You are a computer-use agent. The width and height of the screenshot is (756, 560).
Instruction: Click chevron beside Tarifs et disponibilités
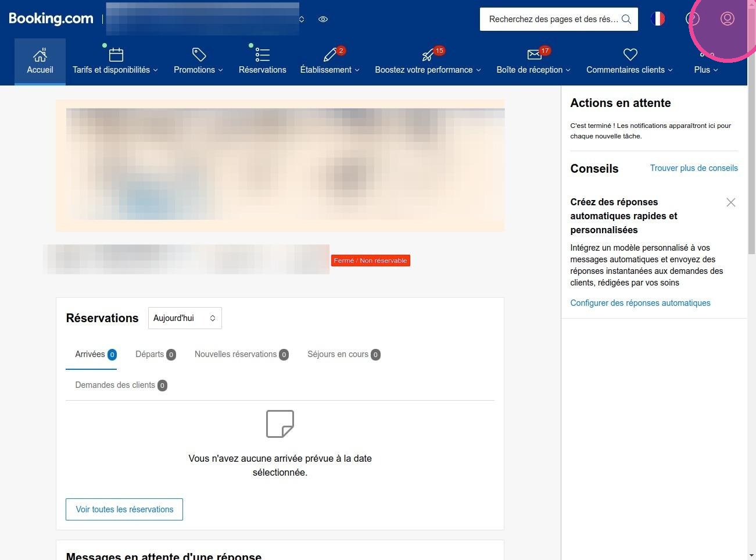[156, 70]
